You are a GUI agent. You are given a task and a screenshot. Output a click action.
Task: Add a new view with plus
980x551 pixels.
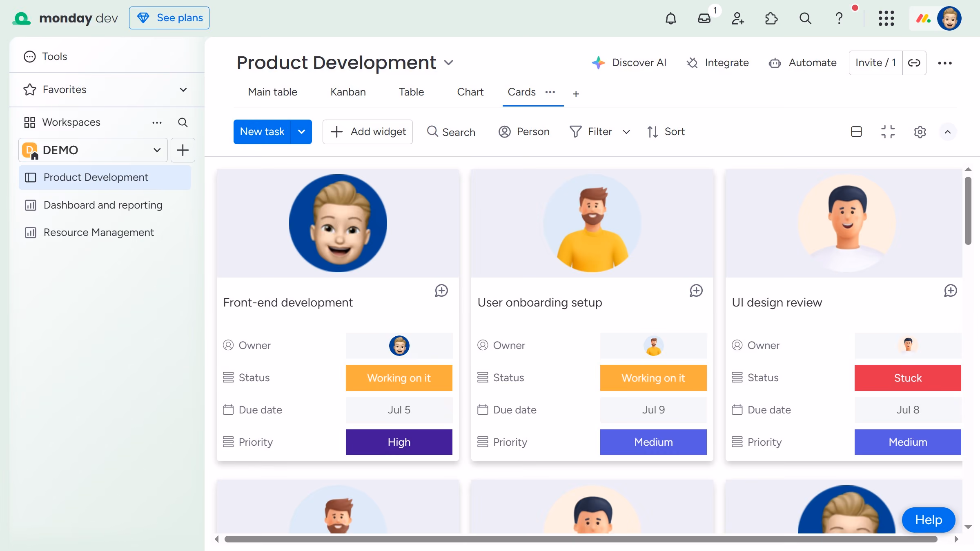(x=576, y=94)
